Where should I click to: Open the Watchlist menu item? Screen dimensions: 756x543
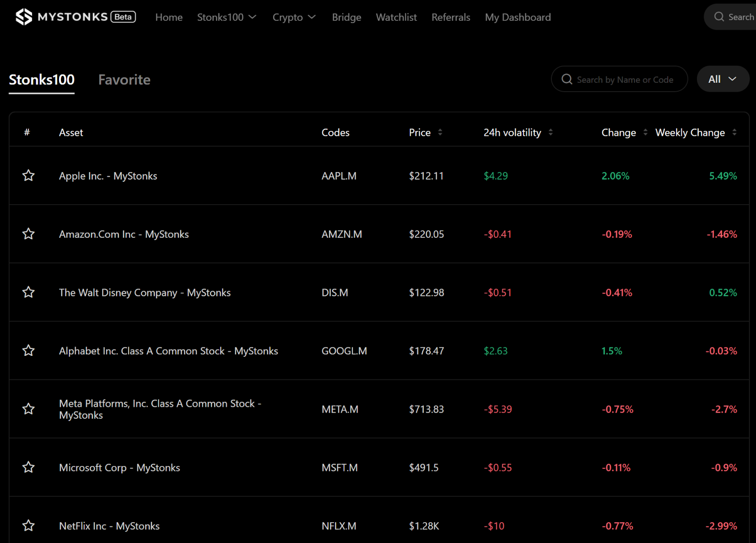click(396, 17)
